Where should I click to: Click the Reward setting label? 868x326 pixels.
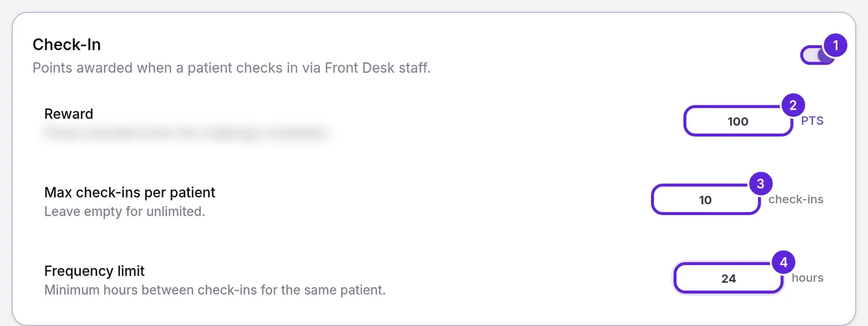point(69,114)
